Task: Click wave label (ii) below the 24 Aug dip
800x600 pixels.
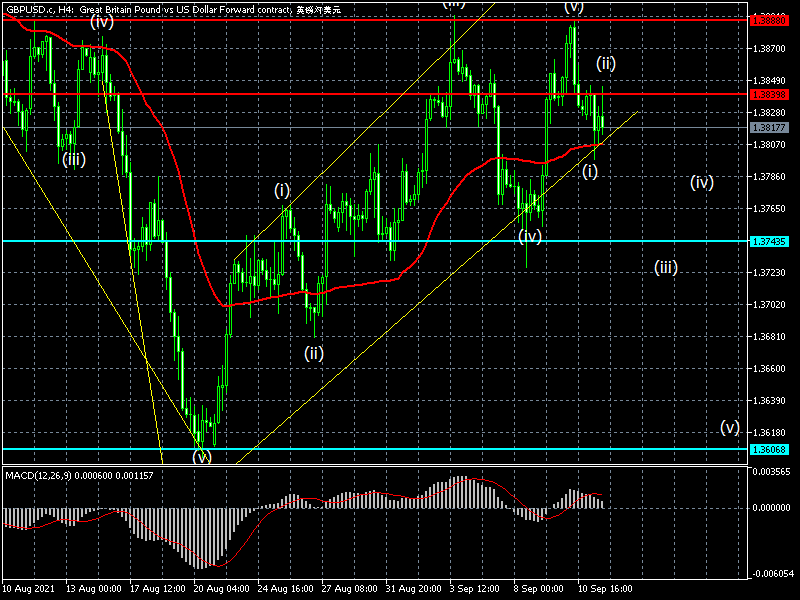Action: point(314,352)
